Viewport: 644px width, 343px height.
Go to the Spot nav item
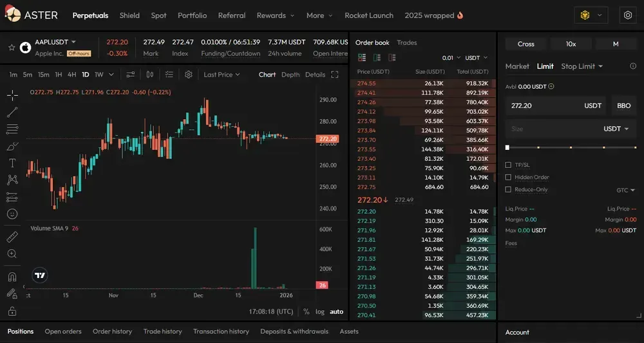tap(158, 15)
